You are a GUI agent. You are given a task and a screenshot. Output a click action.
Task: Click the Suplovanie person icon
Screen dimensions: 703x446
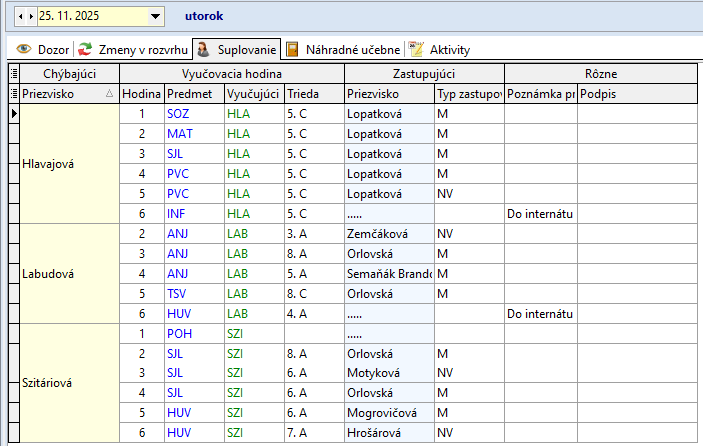point(203,49)
